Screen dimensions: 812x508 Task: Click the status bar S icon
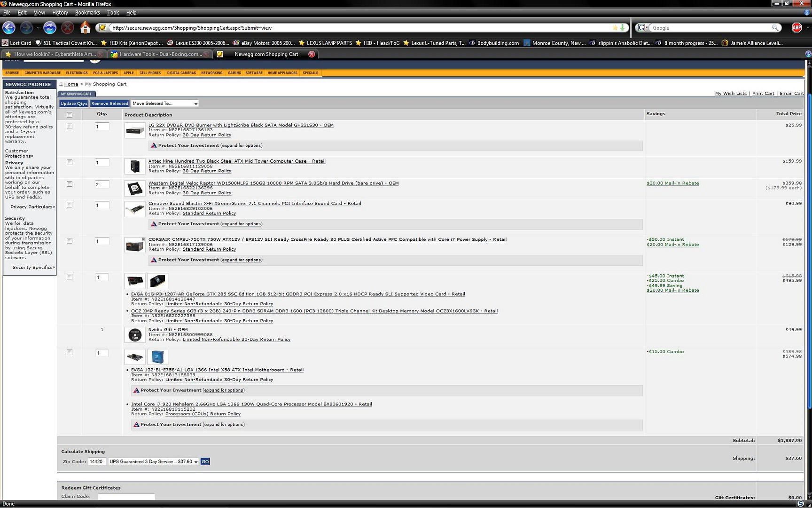point(800,504)
